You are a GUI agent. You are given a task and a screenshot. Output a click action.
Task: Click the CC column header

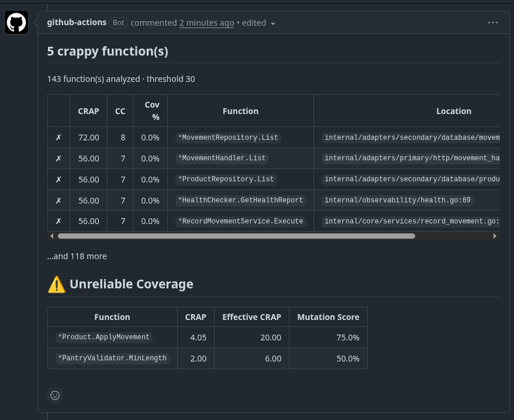coord(120,111)
